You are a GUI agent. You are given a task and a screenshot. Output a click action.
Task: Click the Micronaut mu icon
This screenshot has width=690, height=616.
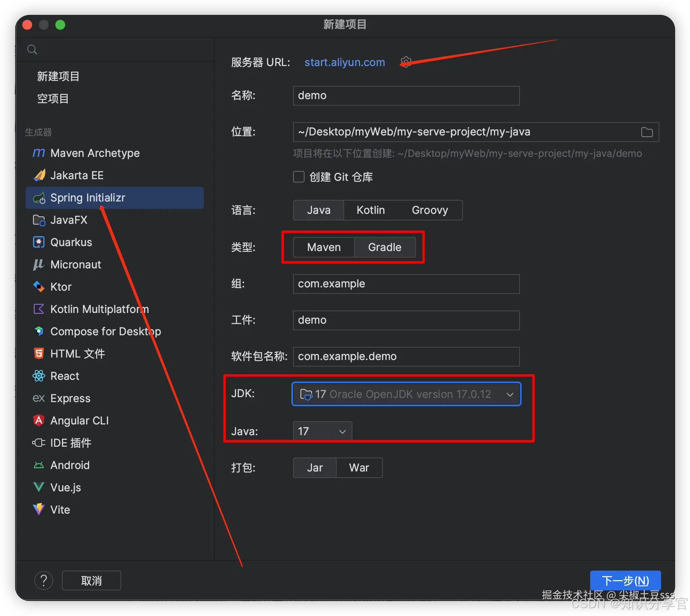(x=39, y=265)
